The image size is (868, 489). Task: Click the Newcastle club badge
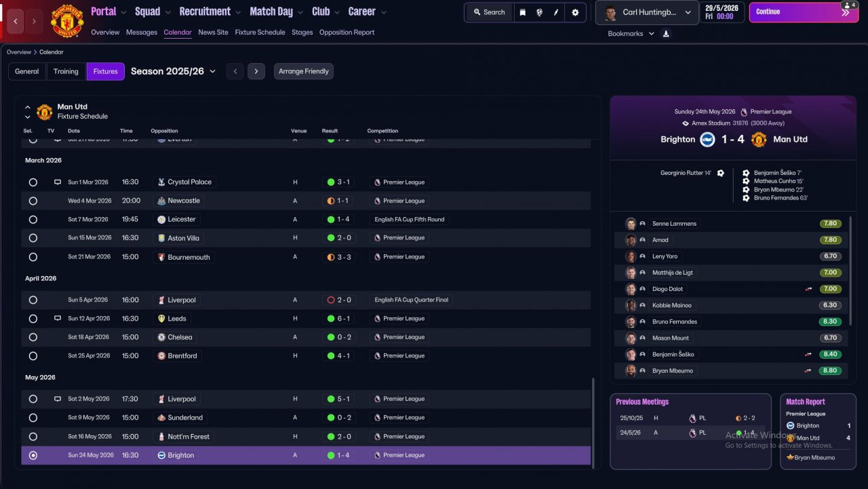pyautogui.click(x=161, y=201)
